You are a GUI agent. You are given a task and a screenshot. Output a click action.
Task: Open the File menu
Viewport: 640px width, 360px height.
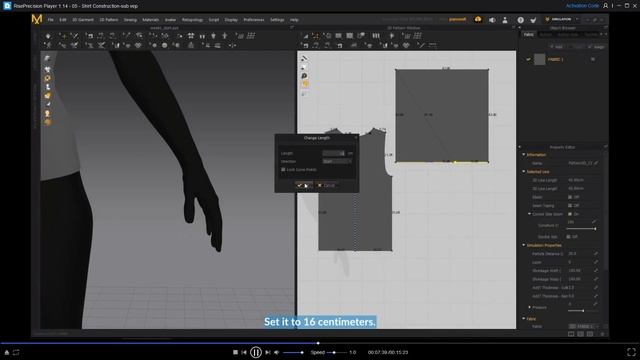pyautogui.click(x=51, y=20)
